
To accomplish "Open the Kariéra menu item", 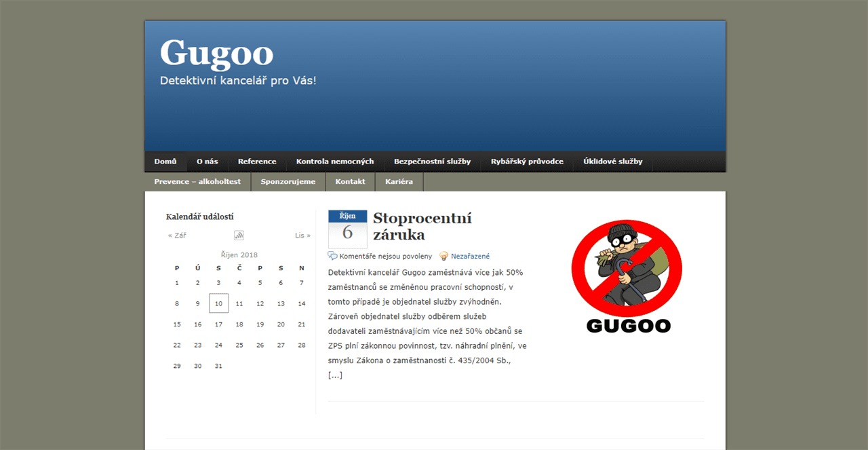I will pyautogui.click(x=399, y=182).
